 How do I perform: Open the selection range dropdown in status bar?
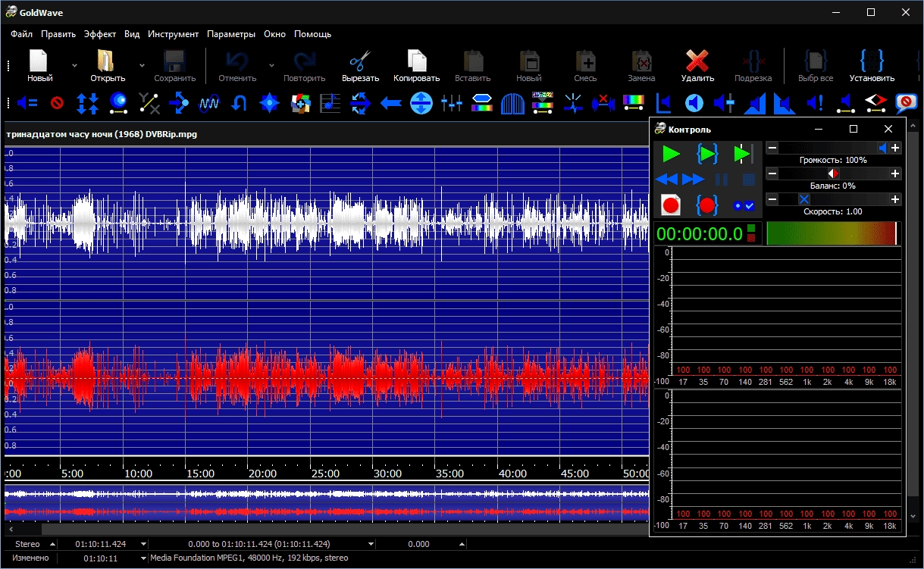tap(371, 544)
